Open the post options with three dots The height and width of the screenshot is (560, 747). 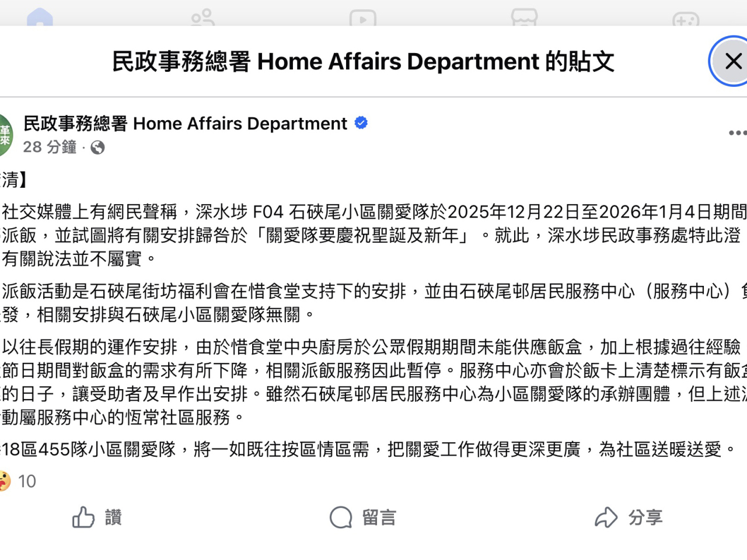coord(738,132)
